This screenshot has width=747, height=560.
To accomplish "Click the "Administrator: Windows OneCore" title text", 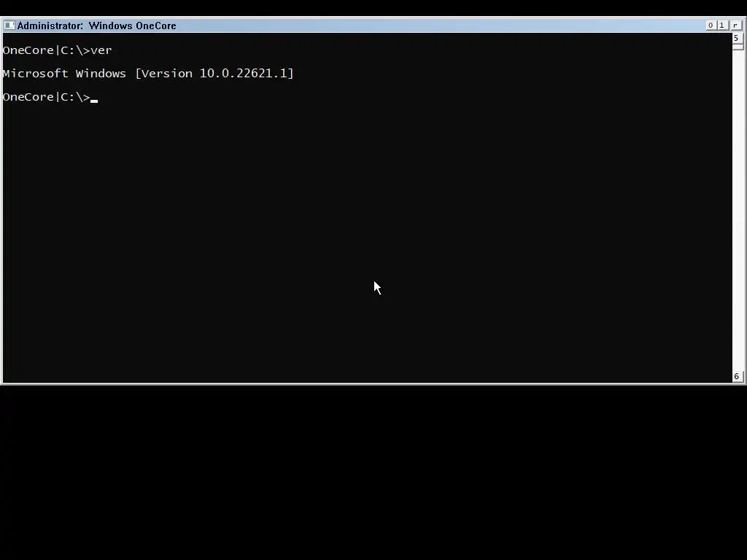I will pos(97,26).
